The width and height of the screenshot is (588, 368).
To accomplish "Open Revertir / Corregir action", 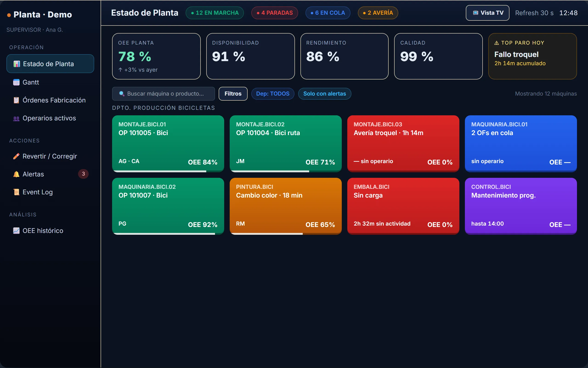I will pos(50,156).
